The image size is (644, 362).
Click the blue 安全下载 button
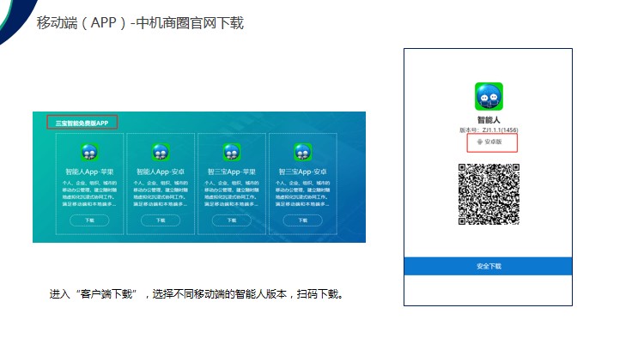[x=489, y=267]
